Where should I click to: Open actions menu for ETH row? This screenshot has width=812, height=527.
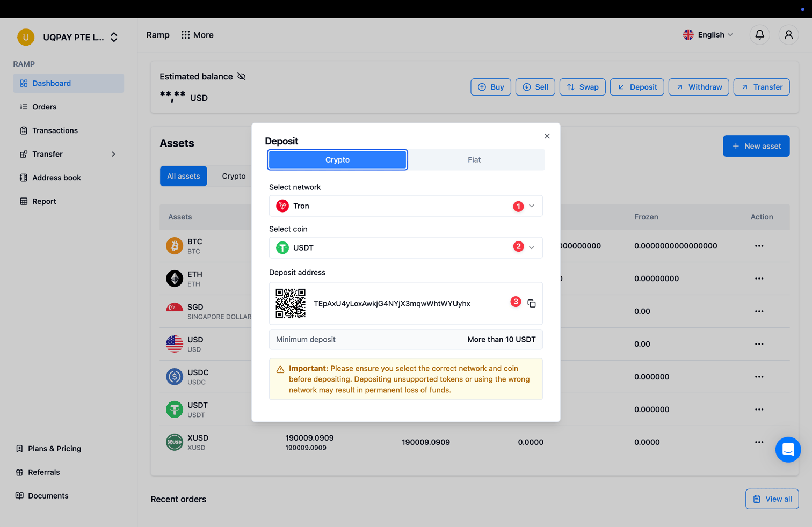[759, 279]
